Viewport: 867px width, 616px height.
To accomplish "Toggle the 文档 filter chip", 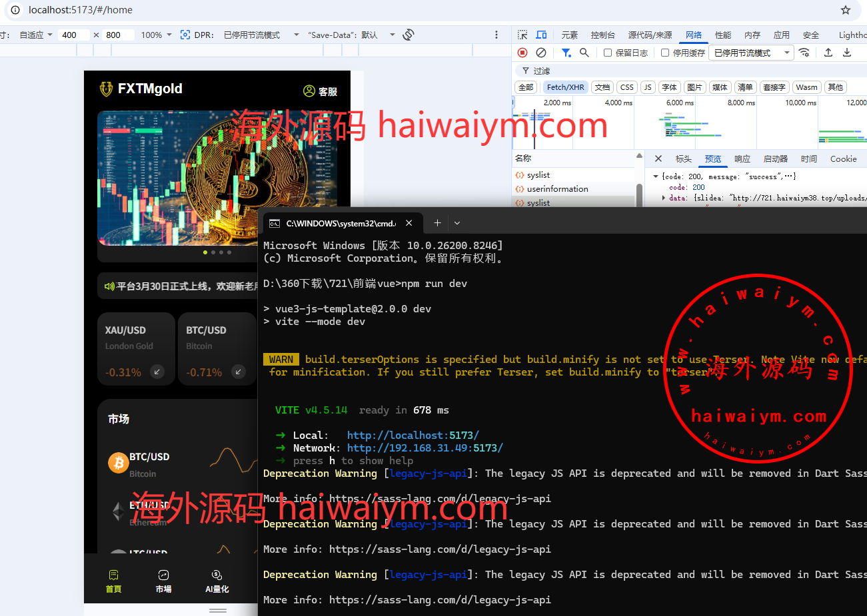I will point(602,87).
